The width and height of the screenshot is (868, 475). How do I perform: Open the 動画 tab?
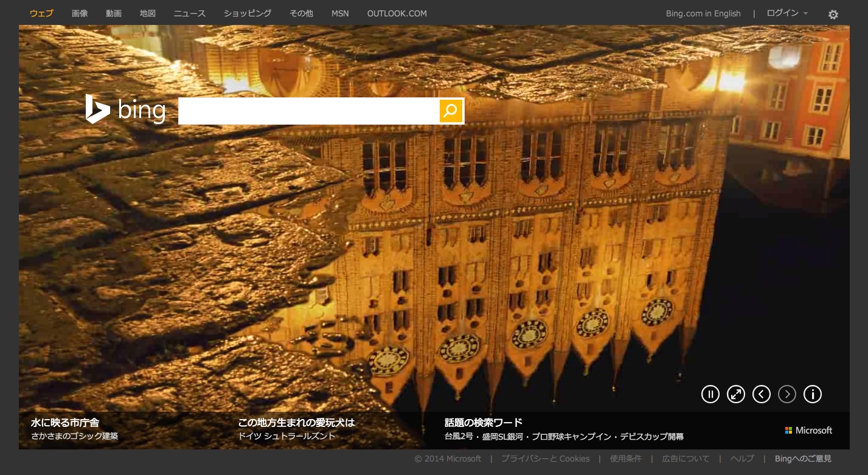tap(114, 13)
